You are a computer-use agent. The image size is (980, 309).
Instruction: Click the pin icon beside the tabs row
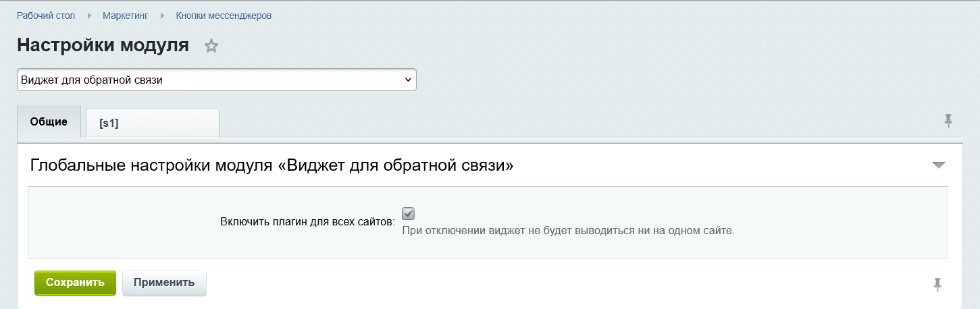coord(948,121)
